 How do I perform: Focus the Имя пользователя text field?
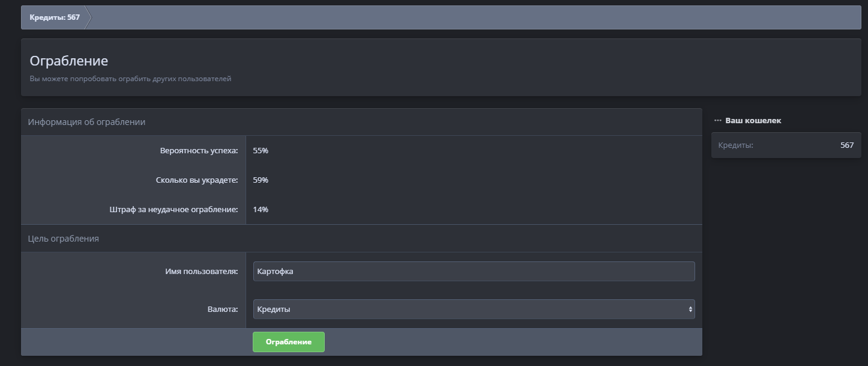[x=473, y=272]
